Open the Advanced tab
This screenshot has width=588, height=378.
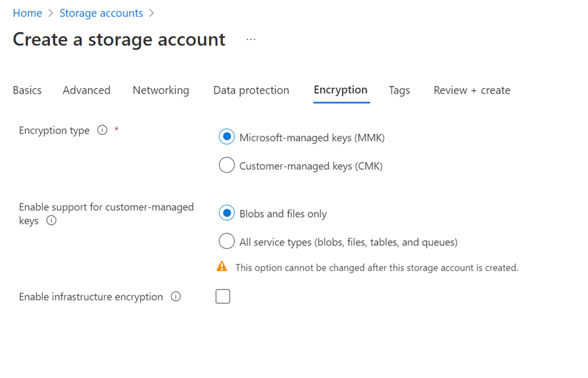pyautogui.click(x=86, y=90)
